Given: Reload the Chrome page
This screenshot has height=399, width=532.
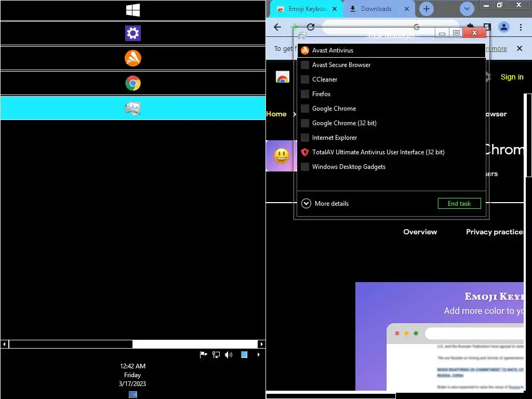Looking at the screenshot, I should [x=311, y=27].
